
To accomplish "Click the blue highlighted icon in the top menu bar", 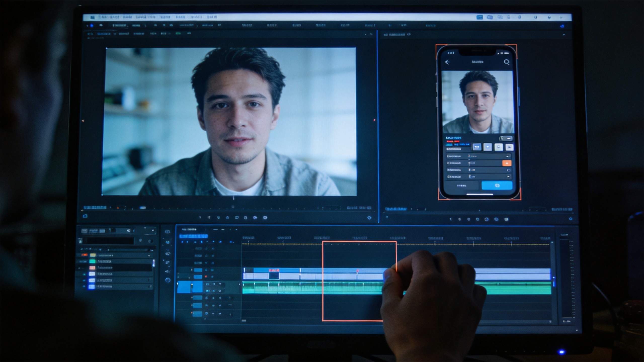I will tap(479, 17).
